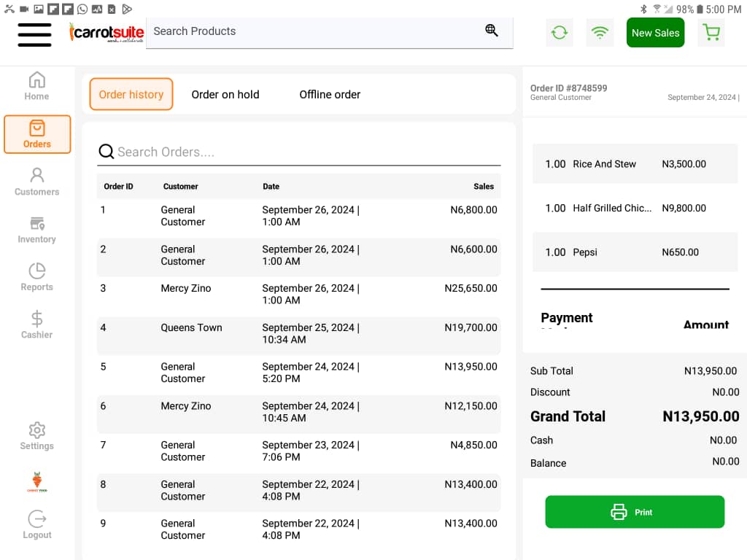The image size is (747, 560).
Task: Tap the green Wi-Fi status icon
Action: click(600, 33)
